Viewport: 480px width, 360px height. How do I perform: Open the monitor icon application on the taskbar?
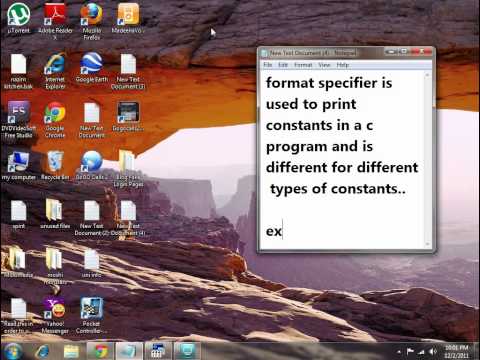188,351
